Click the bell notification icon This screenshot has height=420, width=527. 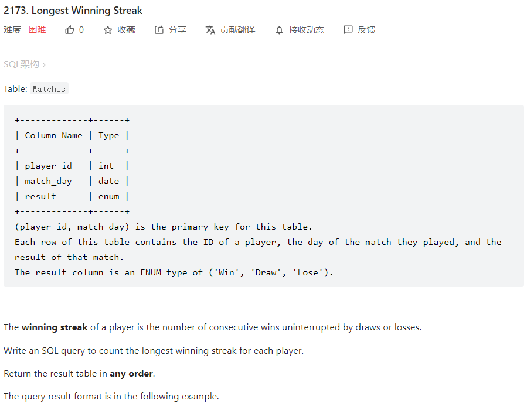point(279,30)
